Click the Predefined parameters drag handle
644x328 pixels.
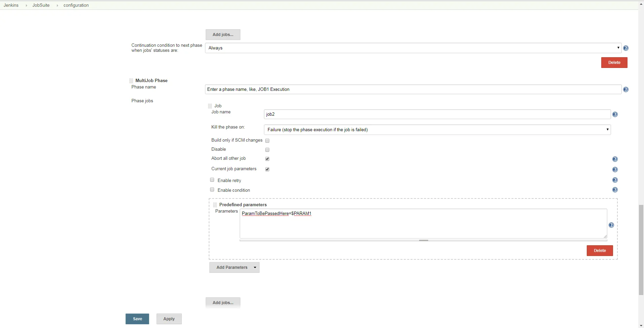(215, 205)
